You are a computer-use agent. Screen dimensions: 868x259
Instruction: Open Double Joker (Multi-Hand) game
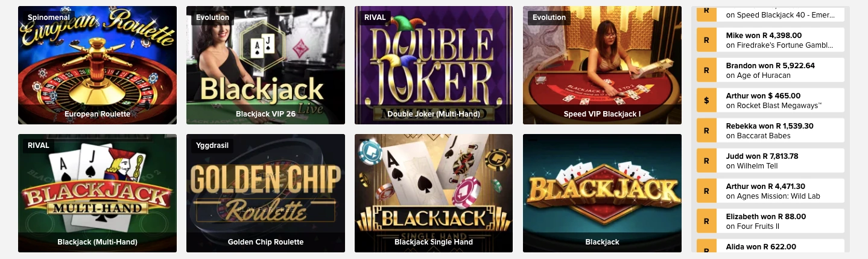coord(434,65)
